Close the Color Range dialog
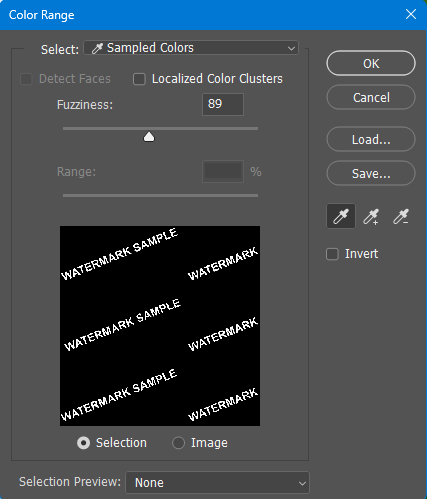The image size is (427, 499). coord(411,14)
